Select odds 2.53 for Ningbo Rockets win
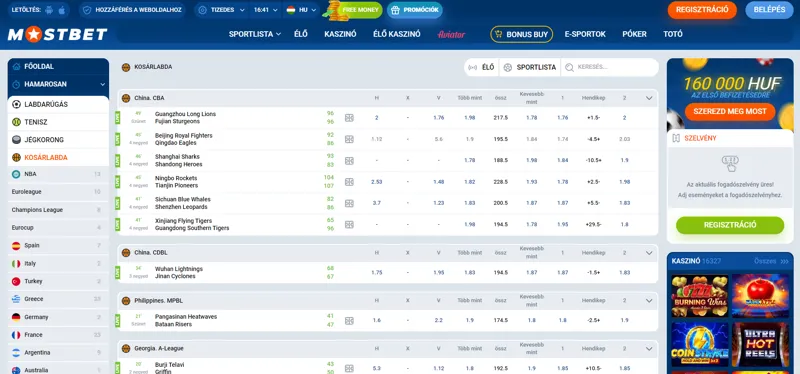This screenshot has width=800, height=374. click(377, 182)
